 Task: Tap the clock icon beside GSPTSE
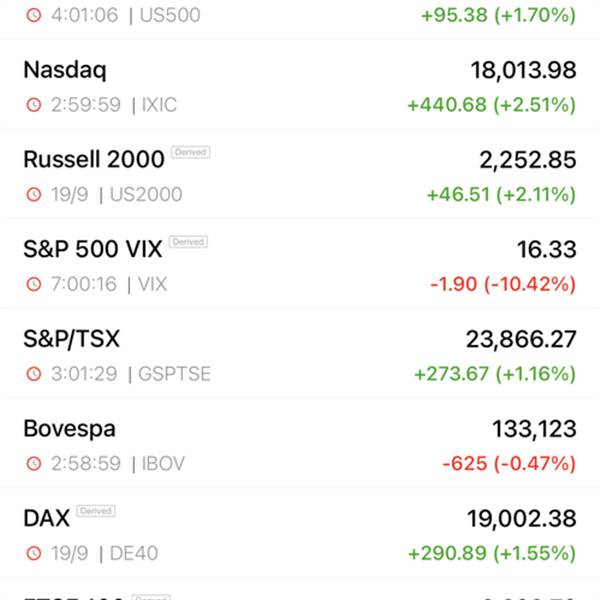coord(34,374)
